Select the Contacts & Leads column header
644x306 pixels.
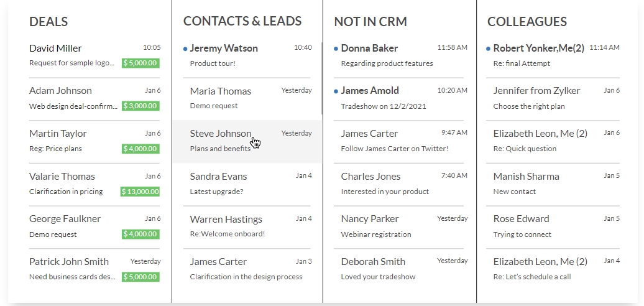click(x=242, y=22)
